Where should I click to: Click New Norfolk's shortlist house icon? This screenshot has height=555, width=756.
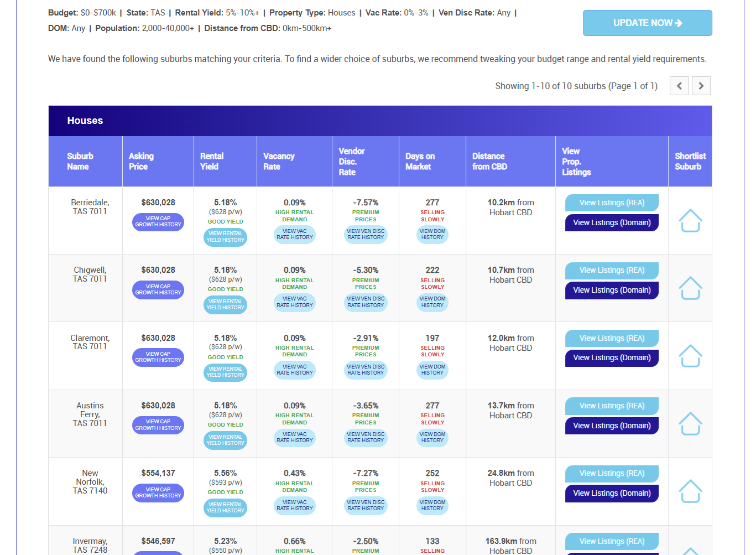(x=690, y=491)
